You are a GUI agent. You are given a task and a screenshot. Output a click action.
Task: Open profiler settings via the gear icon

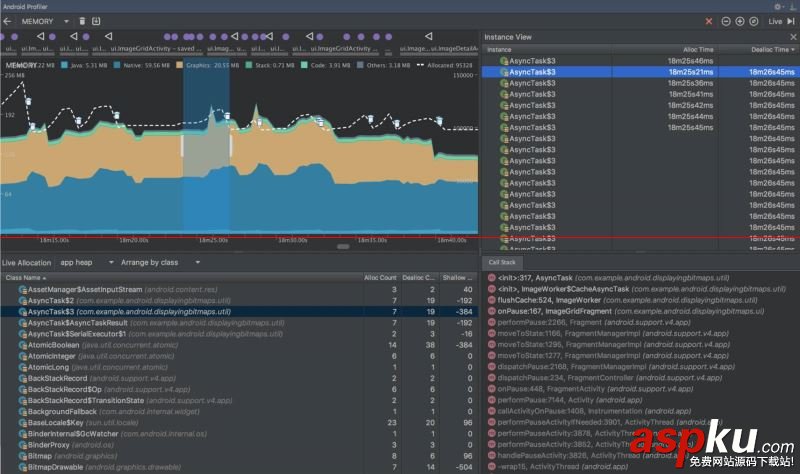coord(778,7)
